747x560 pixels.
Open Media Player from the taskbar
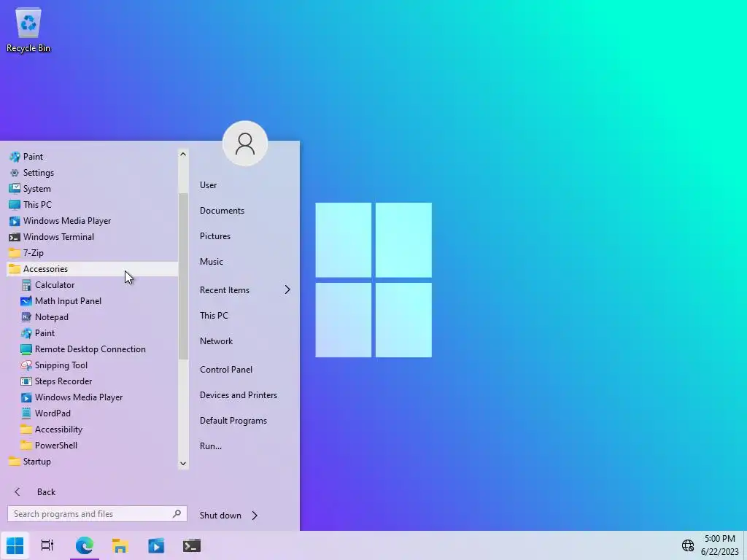156,545
